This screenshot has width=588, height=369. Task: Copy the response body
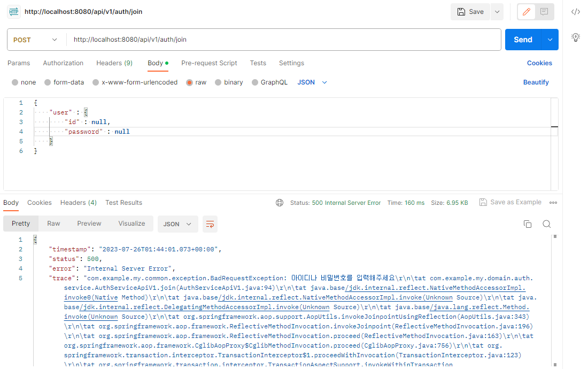528,224
